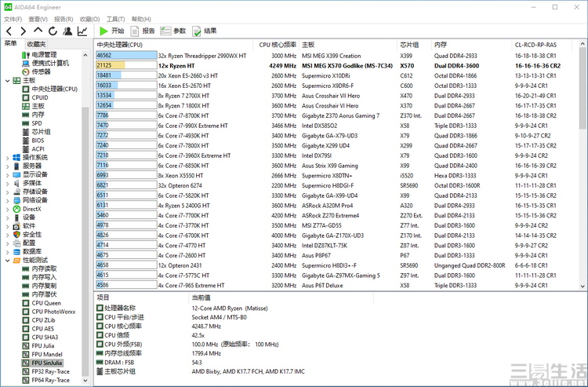Select 传感器 sensor tree item

click(36, 71)
